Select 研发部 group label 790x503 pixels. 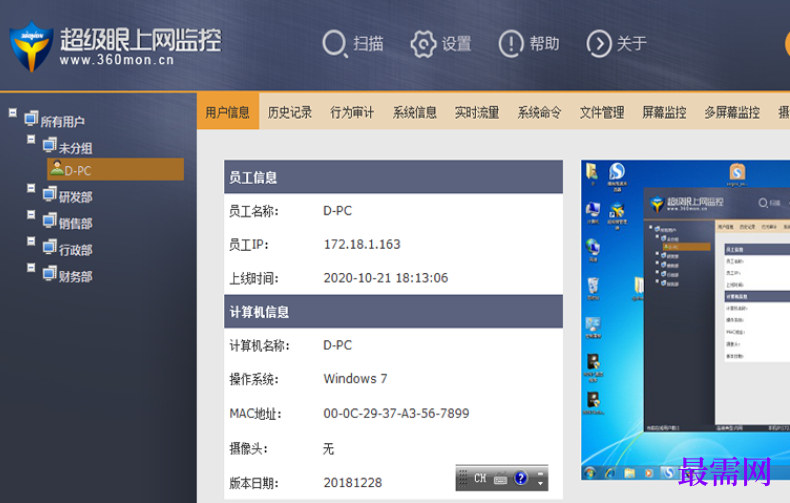(x=76, y=197)
